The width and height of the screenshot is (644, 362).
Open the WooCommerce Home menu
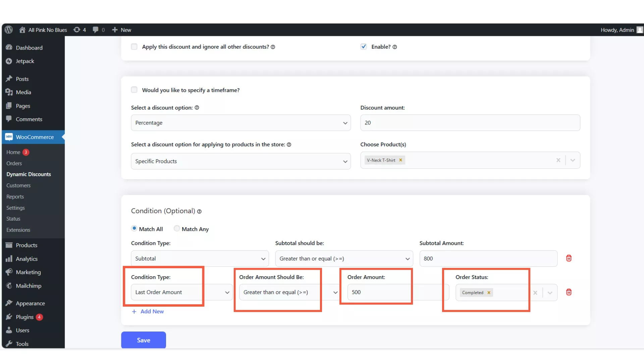click(13, 152)
